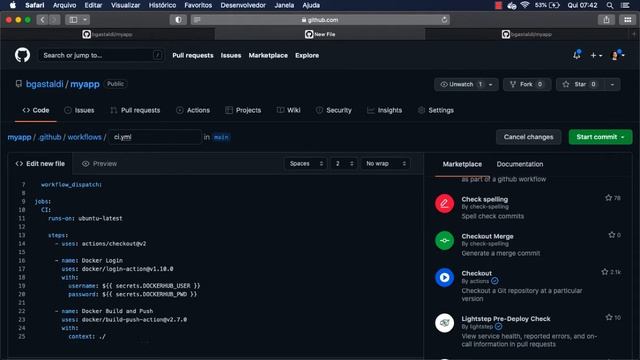Open the myapp breadcrumb link

pyautogui.click(x=19, y=137)
